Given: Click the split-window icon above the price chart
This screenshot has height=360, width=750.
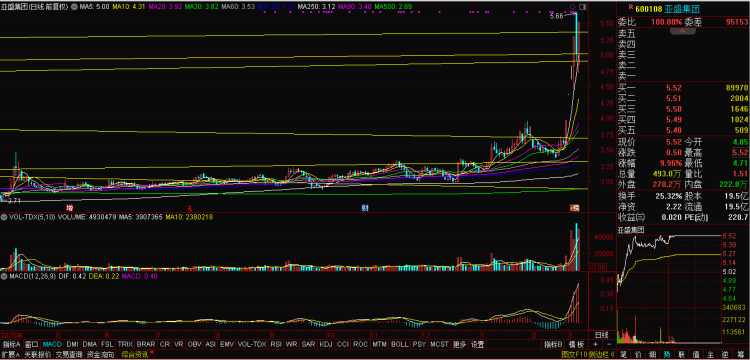Looking at the screenshot, I should (582, 7).
